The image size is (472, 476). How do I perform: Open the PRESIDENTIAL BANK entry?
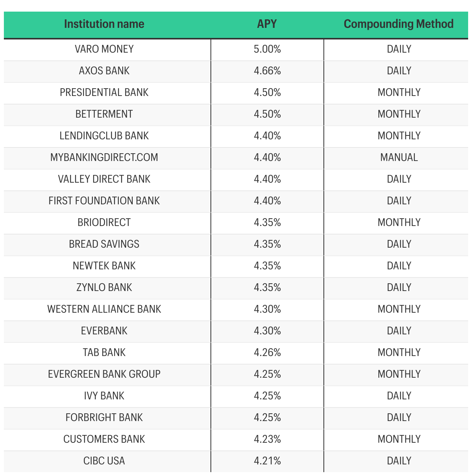click(x=104, y=92)
